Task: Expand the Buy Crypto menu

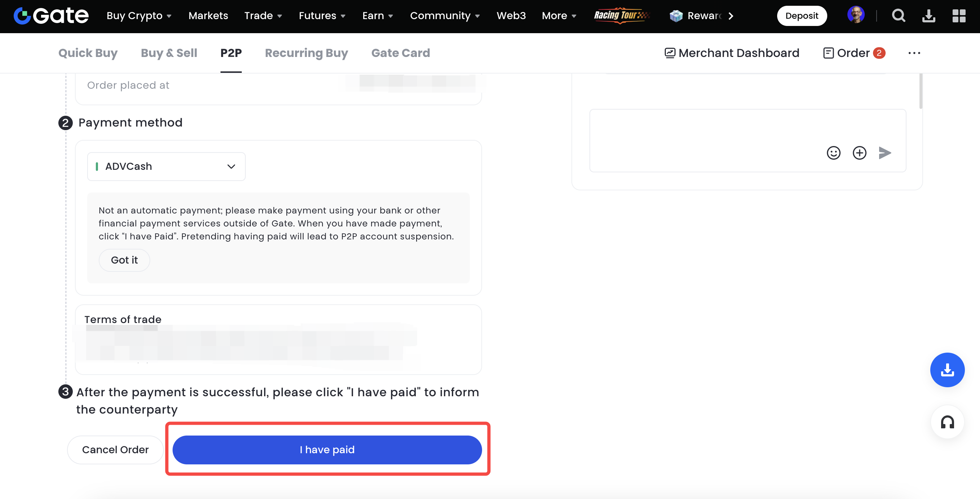Action: click(x=139, y=16)
